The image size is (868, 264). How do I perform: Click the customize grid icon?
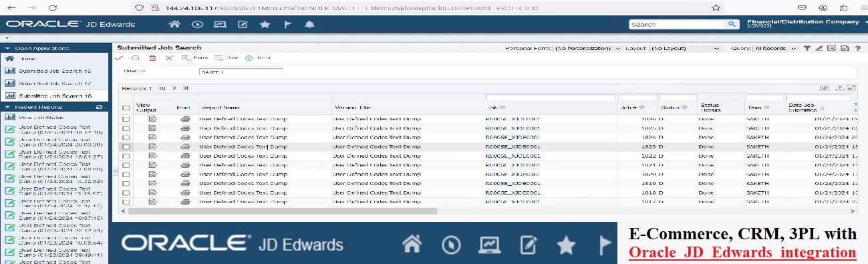(825, 88)
